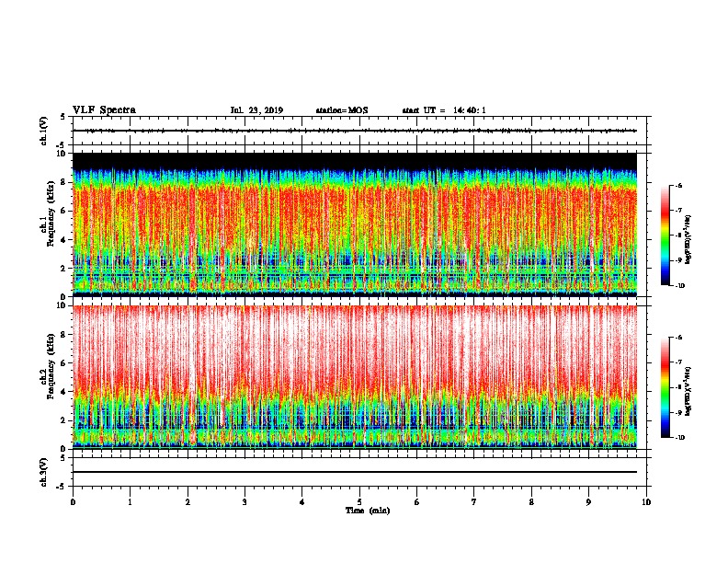Click the '-6' label on ch.2 colorbar

pos(678,338)
